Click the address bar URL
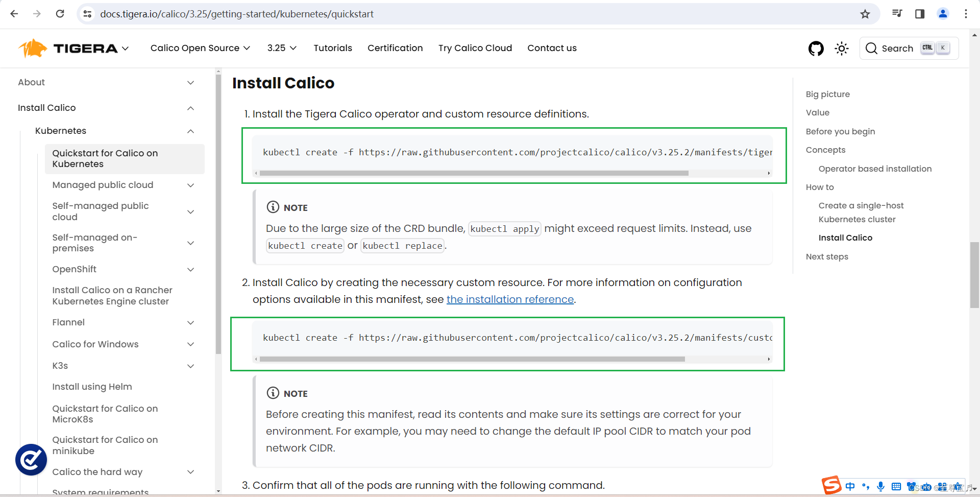Viewport: 980px width, 497px height. 237,14
